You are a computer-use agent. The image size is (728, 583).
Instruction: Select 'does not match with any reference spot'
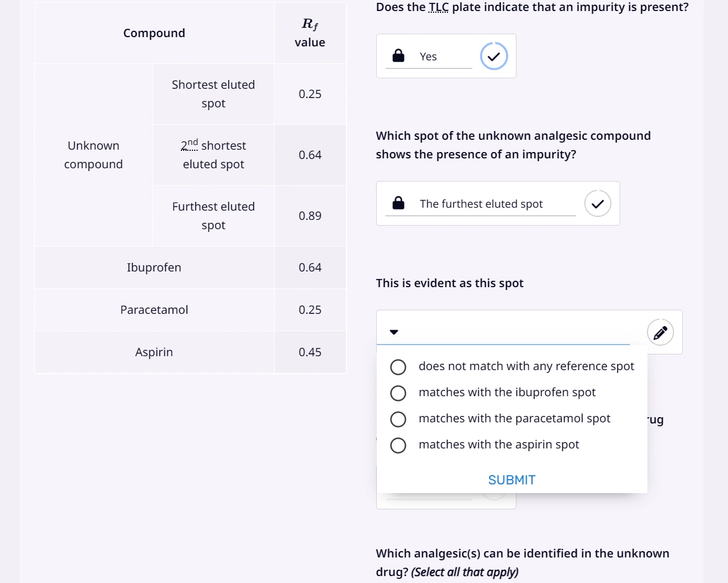click(512, 367)
